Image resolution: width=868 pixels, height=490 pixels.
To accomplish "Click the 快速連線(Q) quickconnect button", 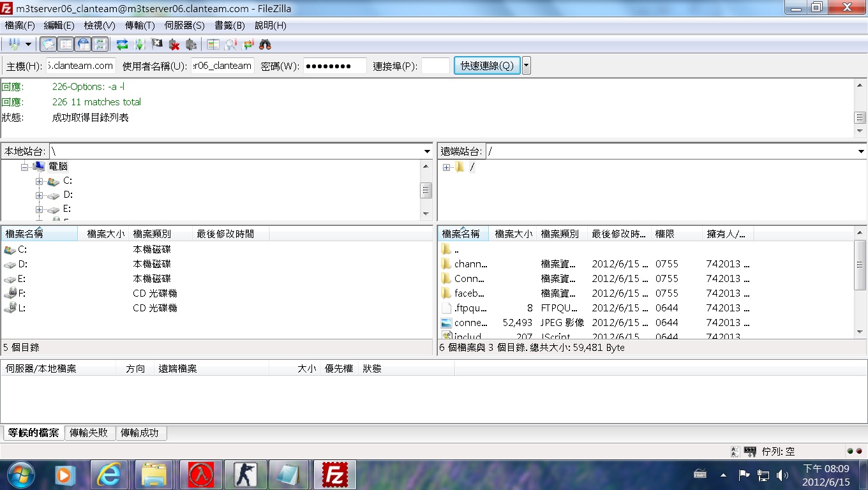I will pyautogui.click(x=487, y=66).
